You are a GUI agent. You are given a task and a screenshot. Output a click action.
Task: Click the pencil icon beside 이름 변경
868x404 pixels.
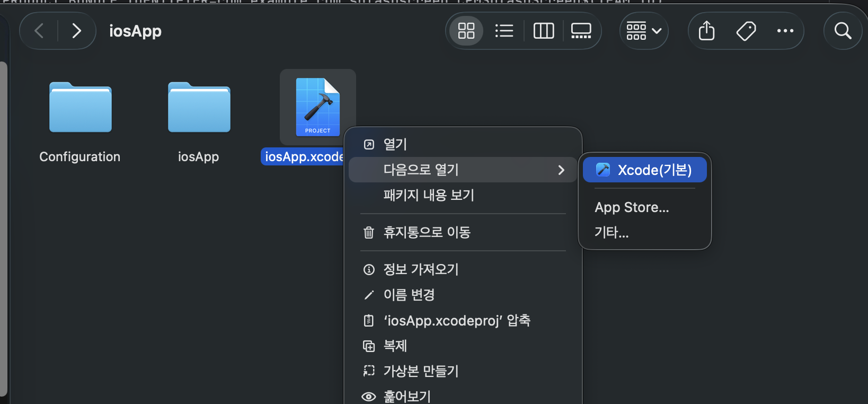tap(369, 295)
